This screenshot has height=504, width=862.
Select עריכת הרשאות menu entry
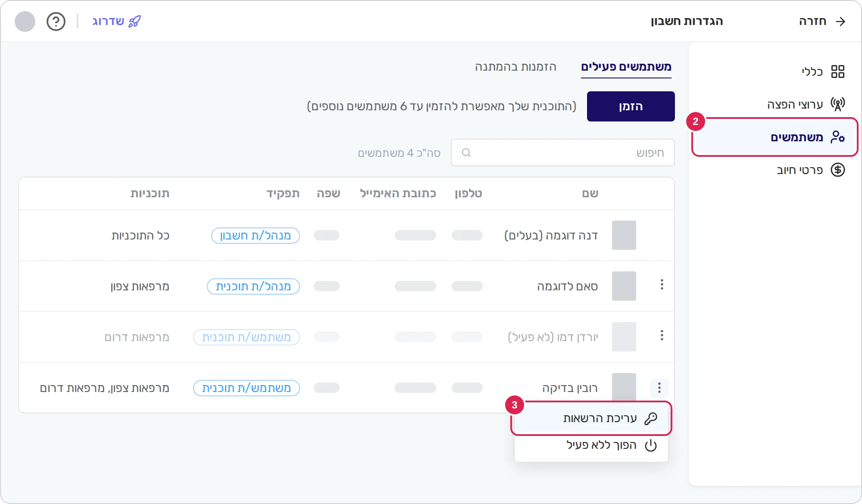591,418
